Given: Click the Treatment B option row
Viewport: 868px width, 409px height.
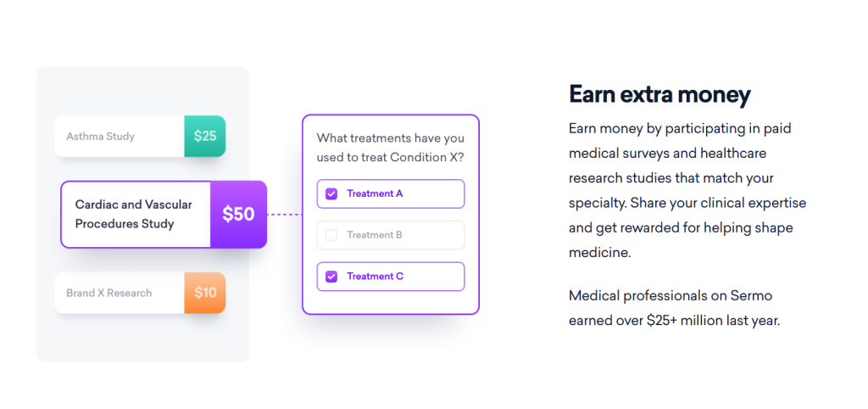Looking at the screenshot, I should click(x=391, y=235).
